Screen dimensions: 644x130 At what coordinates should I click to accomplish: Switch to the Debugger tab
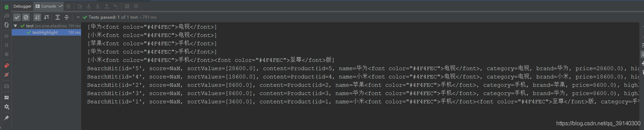click(x=22, y=6)
